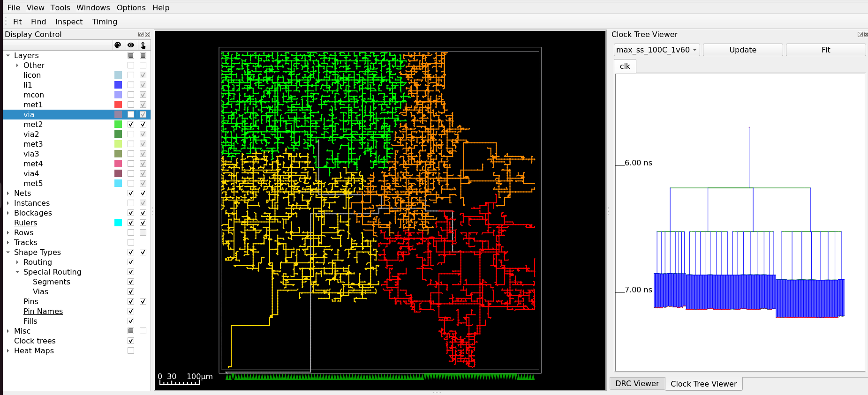Viewport: 868px width, 395px height.
Task: Disable Fills visibility checkbox
Action: click(131, 321)
